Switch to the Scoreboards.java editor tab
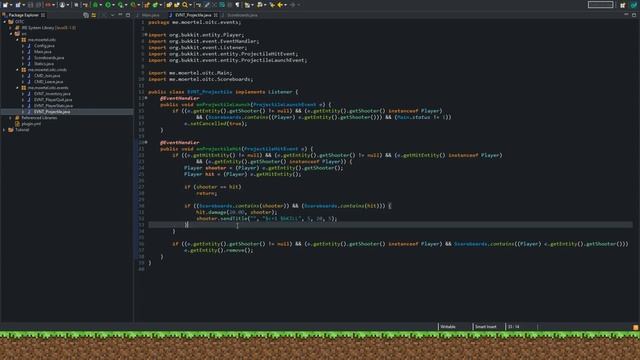The height and width of the screenshot is (360, 640). (x=242, y=15)
